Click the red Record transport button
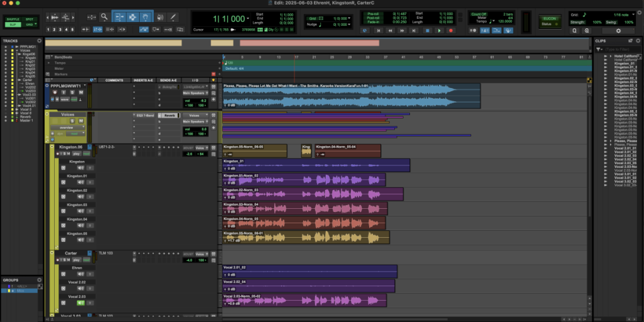 pos(450,30)
